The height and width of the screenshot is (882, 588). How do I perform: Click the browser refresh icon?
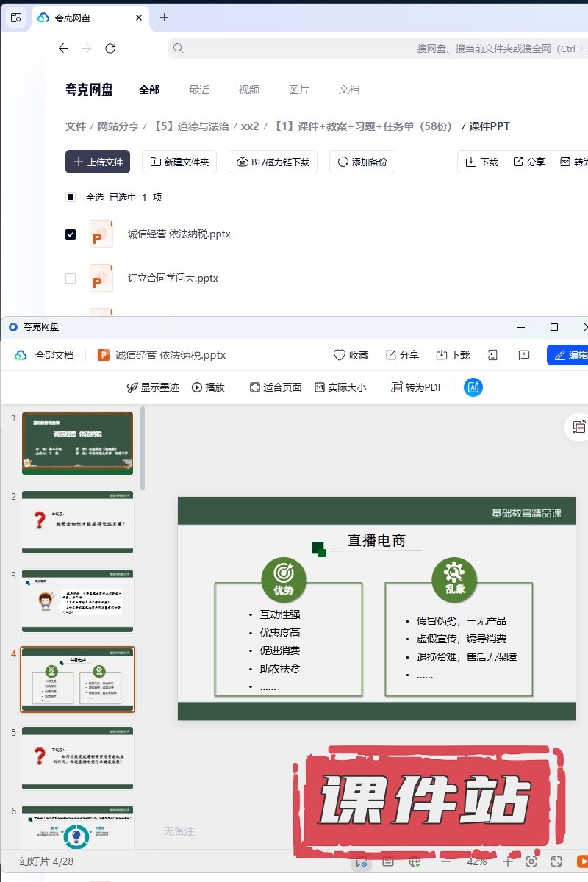tap(110, 49)
